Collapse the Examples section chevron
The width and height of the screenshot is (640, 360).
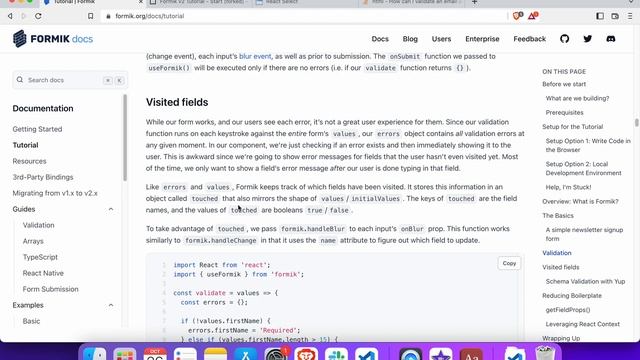tap(111, 305)
